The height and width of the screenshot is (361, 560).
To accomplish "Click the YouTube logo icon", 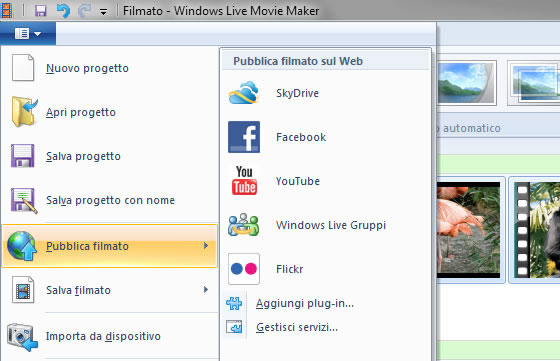I will click(244, 181).
